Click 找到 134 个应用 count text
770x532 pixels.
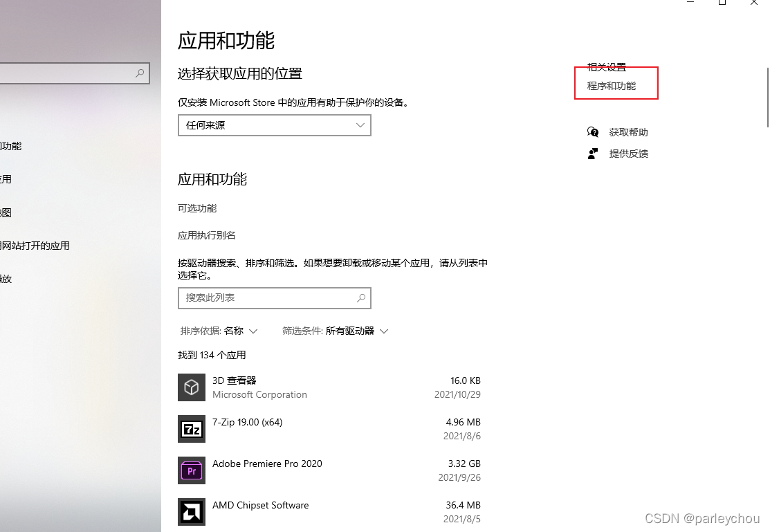click(212, 355)
